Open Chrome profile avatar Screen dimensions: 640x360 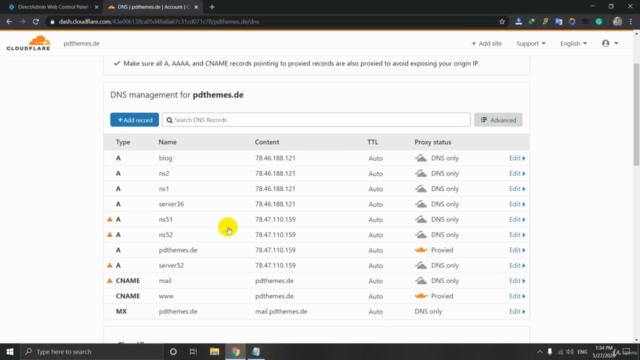tap(617, 22)
